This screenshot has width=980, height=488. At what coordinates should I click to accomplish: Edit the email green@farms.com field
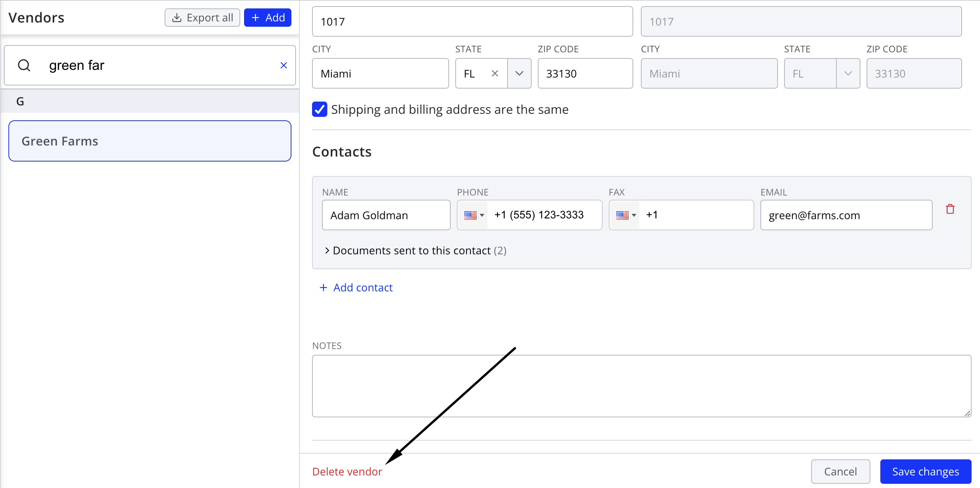click(846, 215)
